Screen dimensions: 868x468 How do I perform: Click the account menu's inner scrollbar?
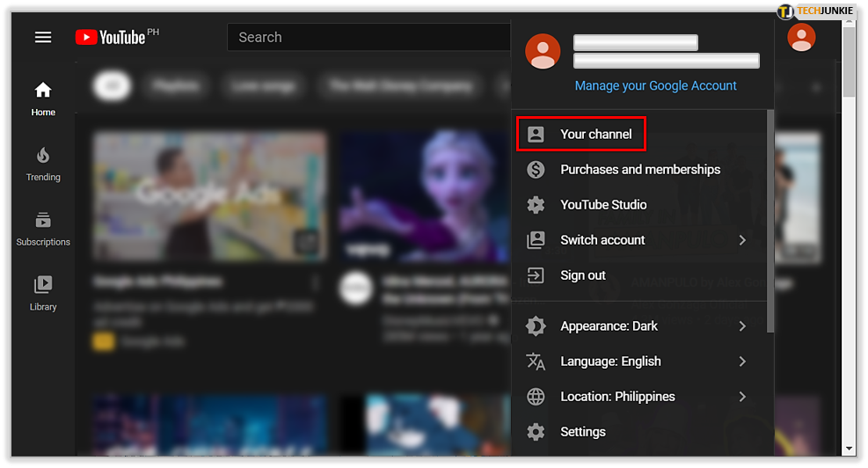770,221
